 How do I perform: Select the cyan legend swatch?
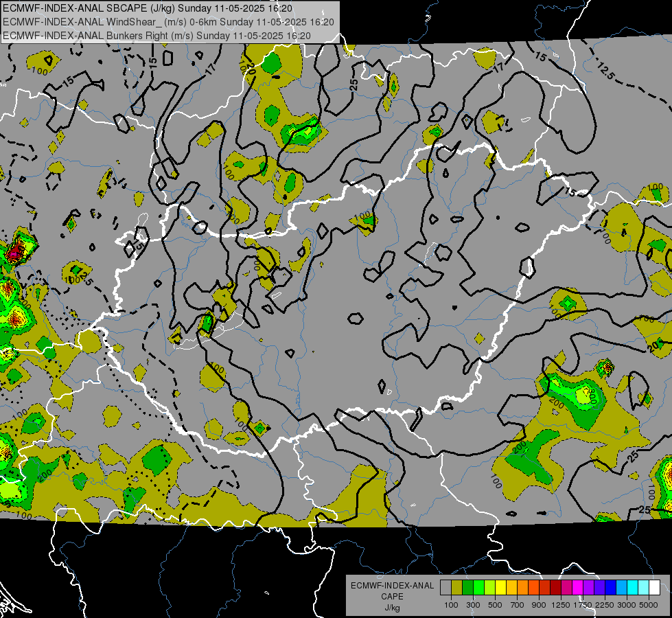pos(633,588)
